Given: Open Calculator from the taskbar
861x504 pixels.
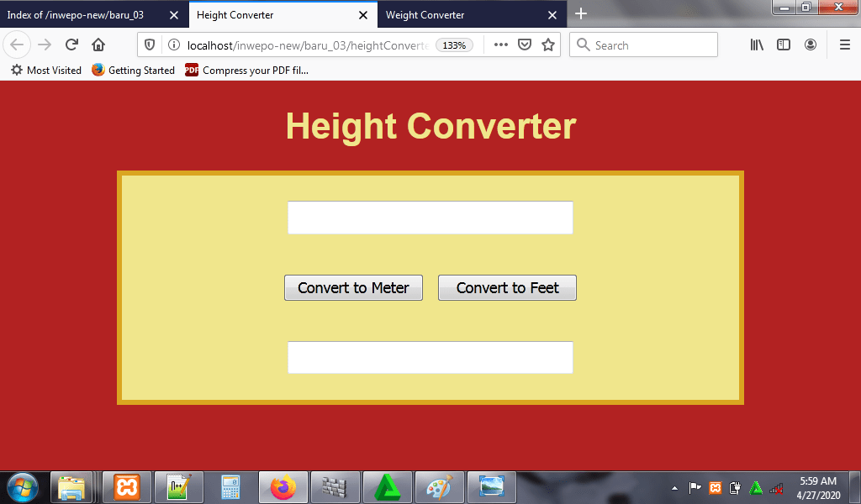Looking at the screenshot, I should [230, 487].
